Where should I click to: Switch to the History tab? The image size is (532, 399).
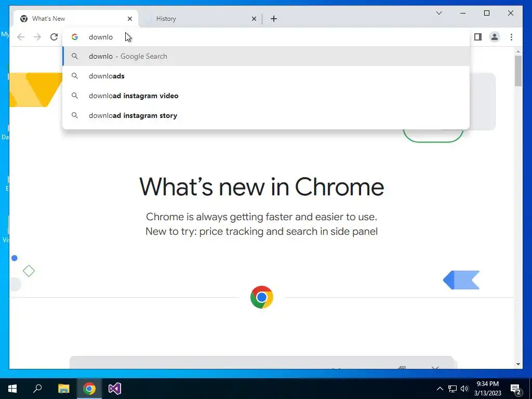[x=200, y=19]
